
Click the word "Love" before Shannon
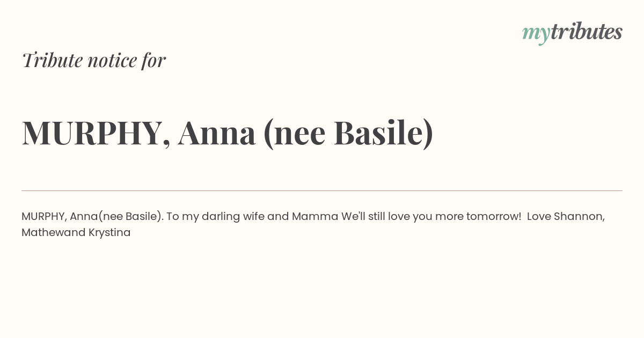(x=539, y=217)
